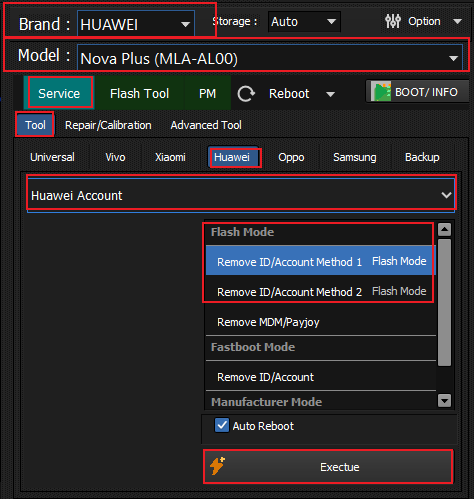Expand the Option menu arrow

[x=458, y=22]
